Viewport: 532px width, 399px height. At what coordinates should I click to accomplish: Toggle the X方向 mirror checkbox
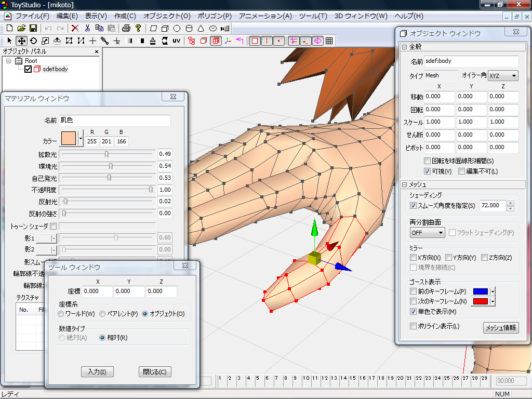[413, 258]
